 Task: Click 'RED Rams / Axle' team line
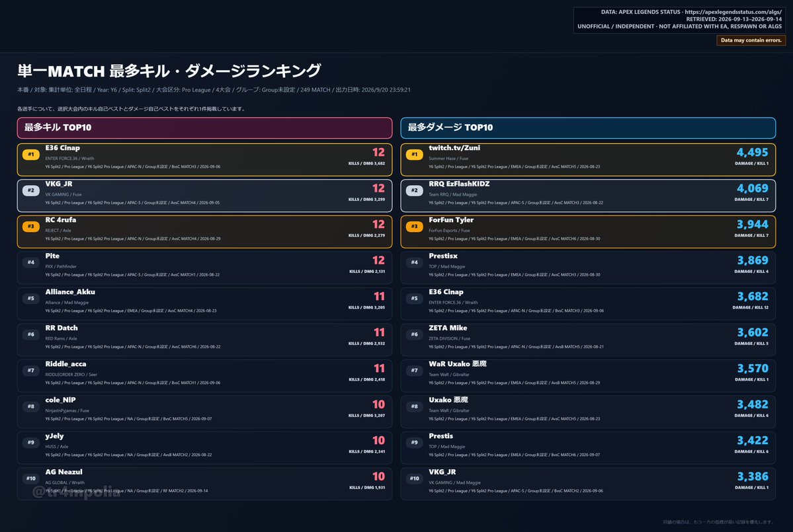click(61, 338)
